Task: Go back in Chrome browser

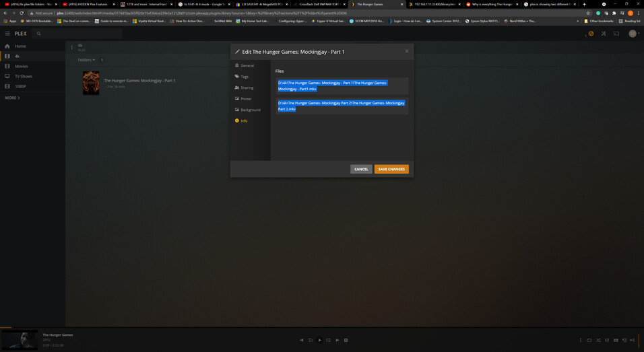Action: (x=5, y=13)
